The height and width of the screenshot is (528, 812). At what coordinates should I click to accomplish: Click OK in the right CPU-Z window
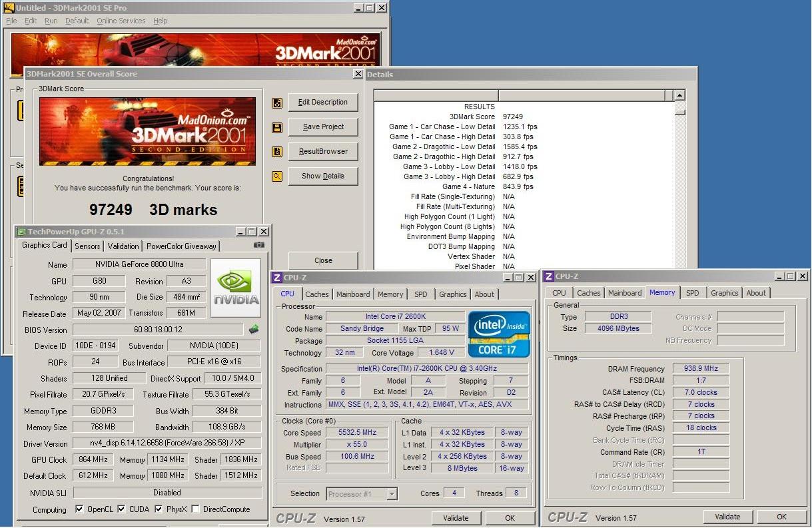tap(781, 517)
